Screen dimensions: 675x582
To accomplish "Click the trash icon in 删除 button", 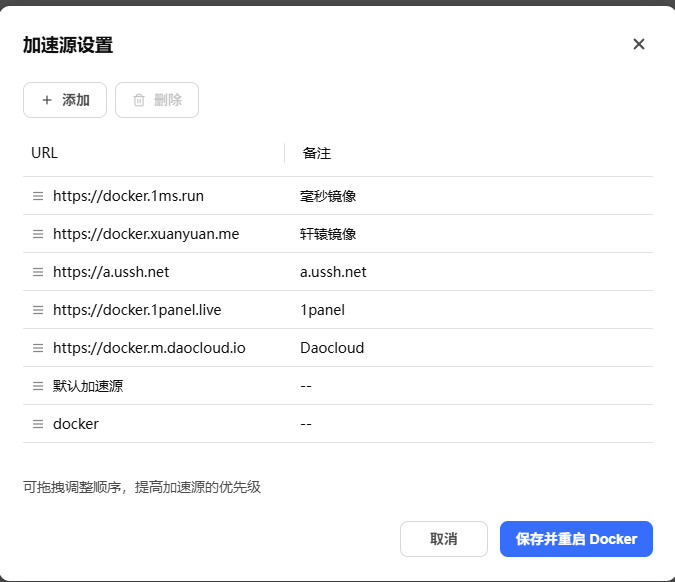I will [x=139, y=100].
